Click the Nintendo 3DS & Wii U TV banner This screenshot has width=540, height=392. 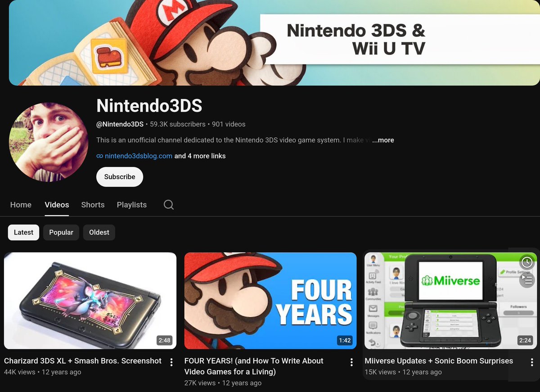point(274,43)
